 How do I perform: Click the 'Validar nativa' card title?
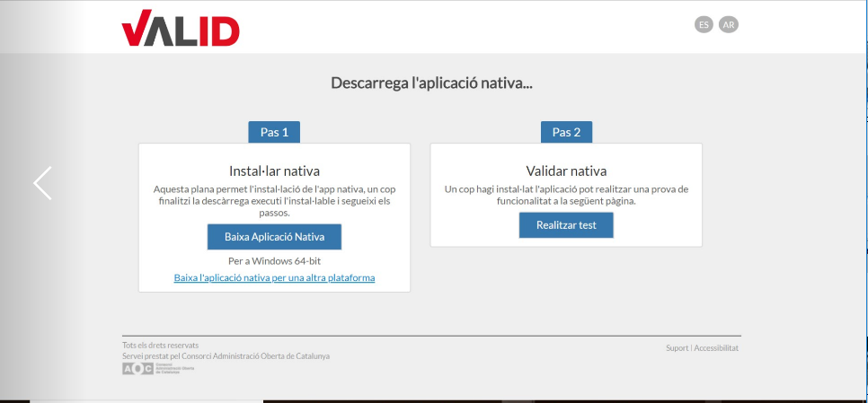[566, 171]
